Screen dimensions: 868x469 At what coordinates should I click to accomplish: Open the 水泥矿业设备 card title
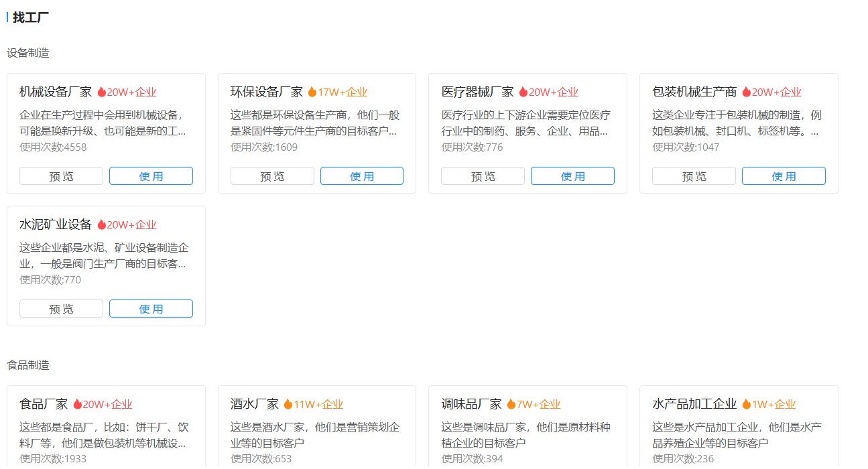point(56,224)
